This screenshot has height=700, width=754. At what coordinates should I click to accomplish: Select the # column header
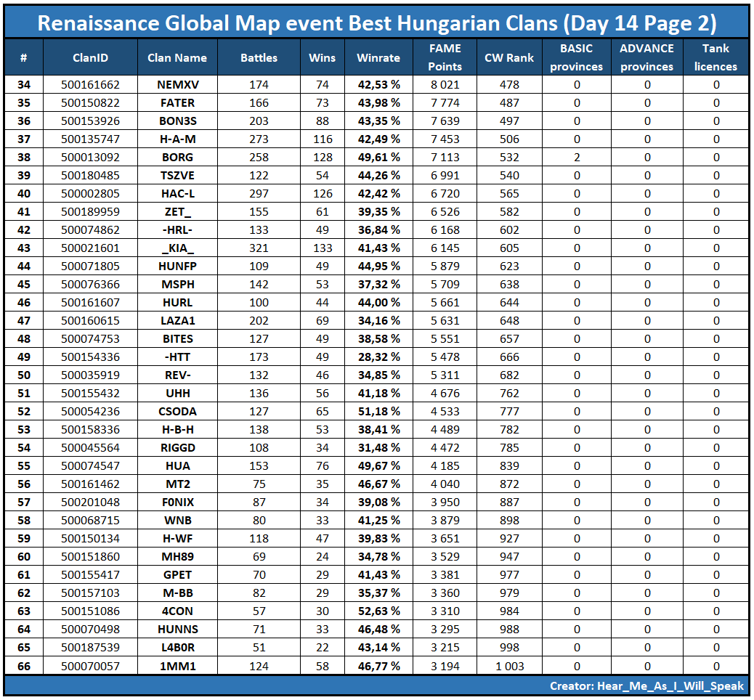pyautogui.click(x=23, y=57)
